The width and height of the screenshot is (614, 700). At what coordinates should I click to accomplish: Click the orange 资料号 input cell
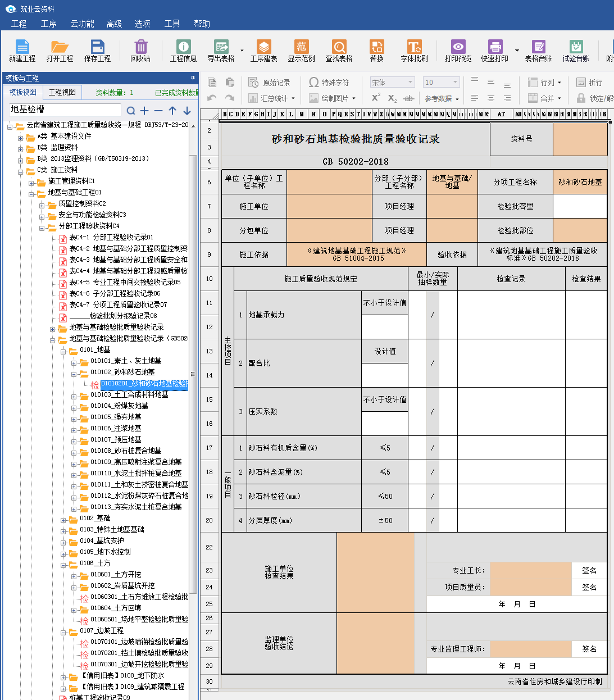pyautogui.click(x=580, y=139)
